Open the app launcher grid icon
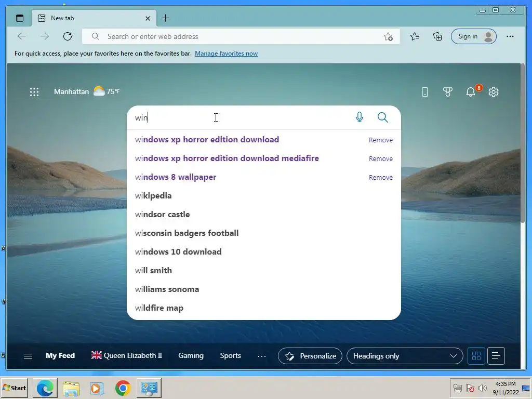The width and height of the screenshot is (532, 399). click(34, 91)
